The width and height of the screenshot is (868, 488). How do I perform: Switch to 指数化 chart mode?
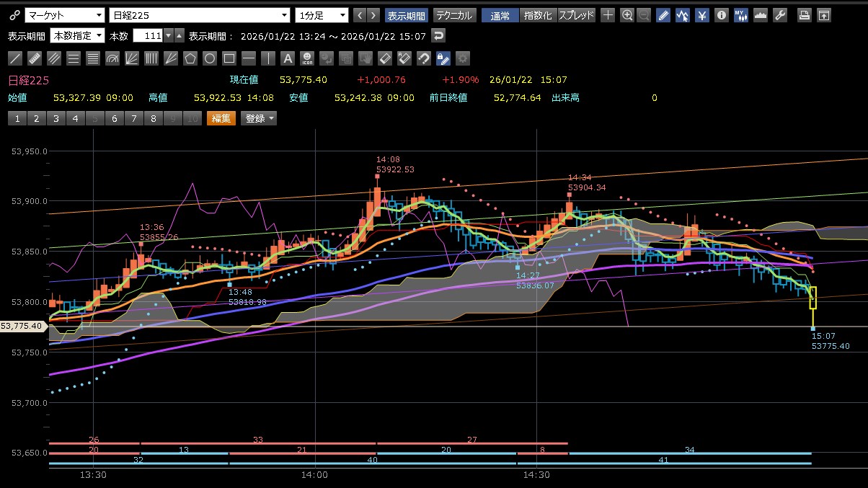[x=537, y=15]
